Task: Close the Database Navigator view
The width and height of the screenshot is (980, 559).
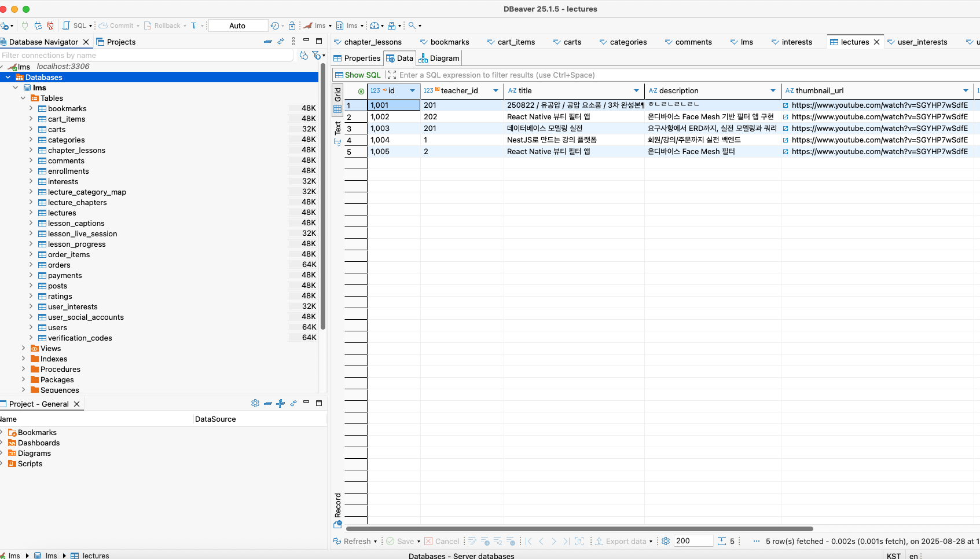Action: 86,42
